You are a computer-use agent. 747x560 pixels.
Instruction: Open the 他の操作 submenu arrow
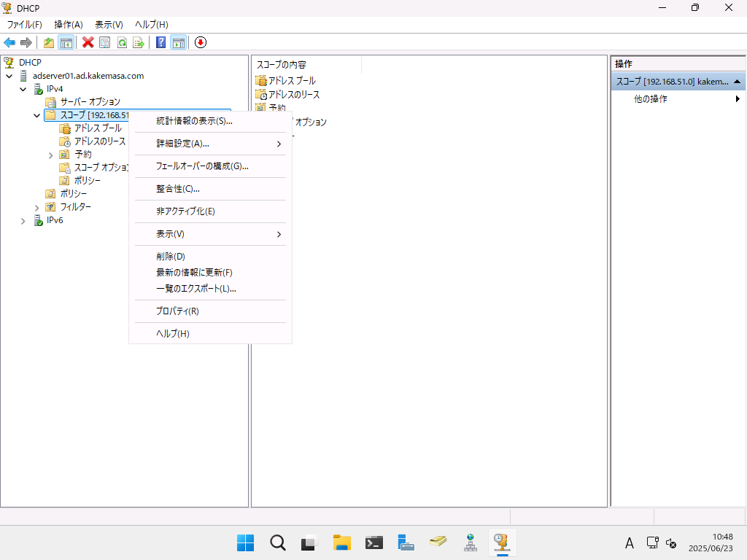[x=738, y=98]
